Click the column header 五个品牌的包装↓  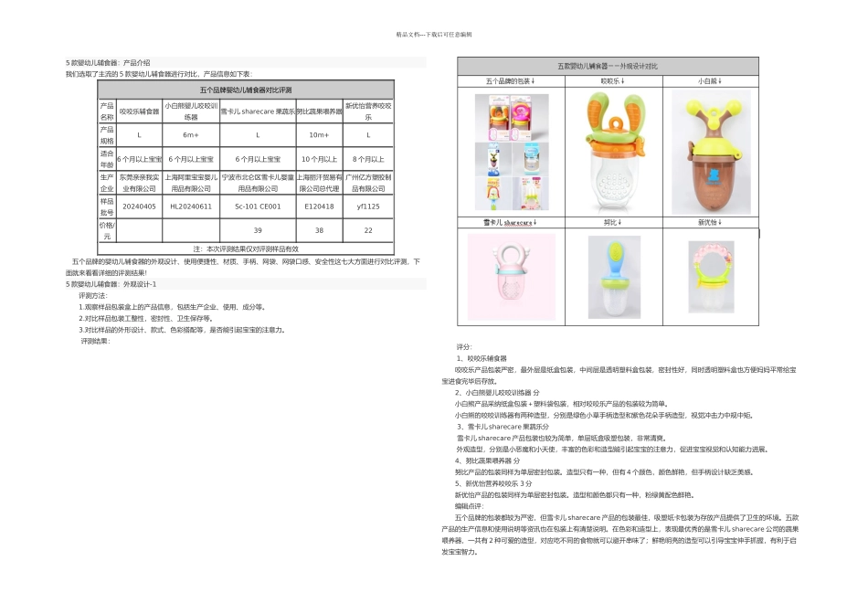coord(511,80)
